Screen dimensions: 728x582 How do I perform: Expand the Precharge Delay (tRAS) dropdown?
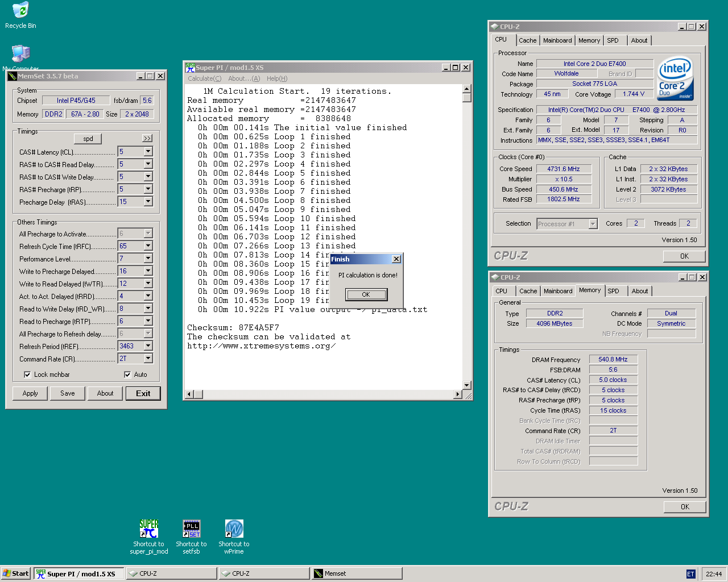click(148, 202)
